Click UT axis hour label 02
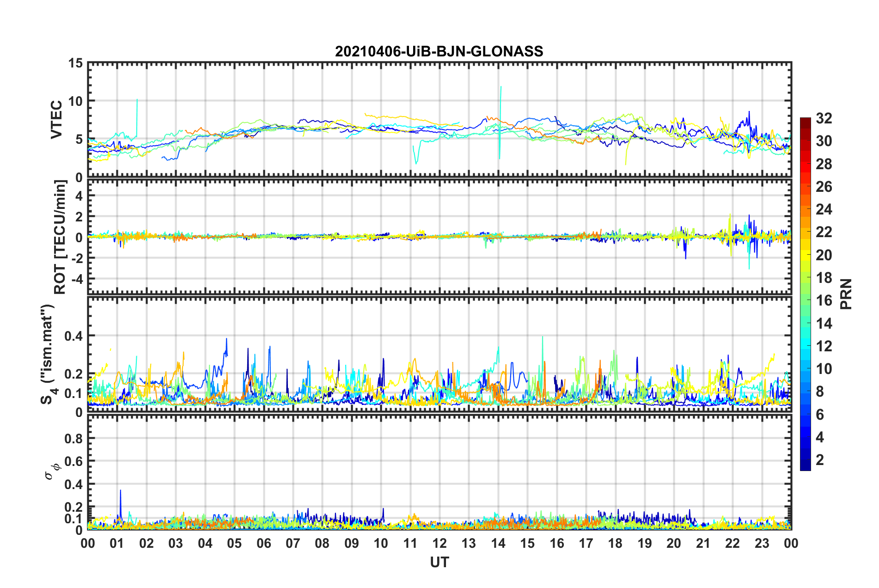The width and height of the screenshot is (879, 588). (146, 543)
